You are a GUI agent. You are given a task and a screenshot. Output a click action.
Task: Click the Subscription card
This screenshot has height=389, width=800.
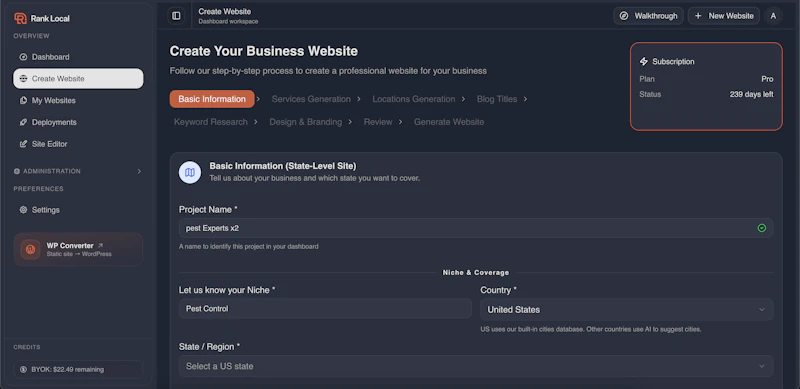pos(706,86)
